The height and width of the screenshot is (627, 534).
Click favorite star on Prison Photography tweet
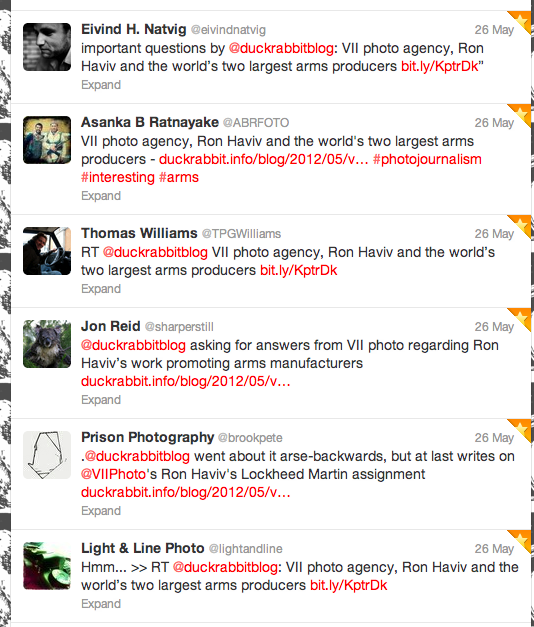click(521, 429)
